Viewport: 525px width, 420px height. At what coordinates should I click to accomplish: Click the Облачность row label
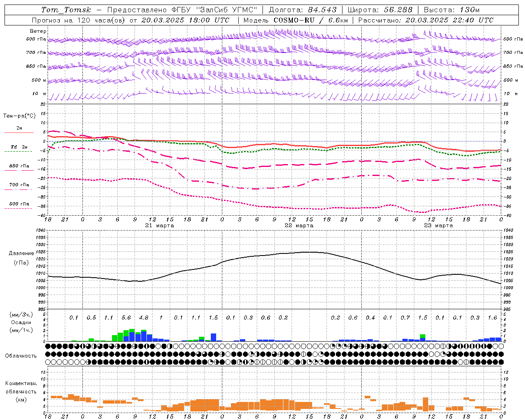tap(21, 356)
